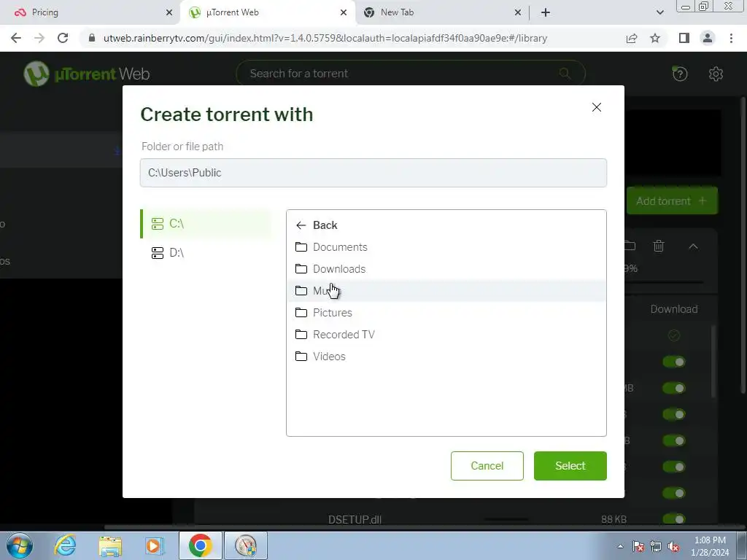Click the Search for a torrent field
Image resolution: width=747 pixels, height=560 pixels.
click(410, 74)
